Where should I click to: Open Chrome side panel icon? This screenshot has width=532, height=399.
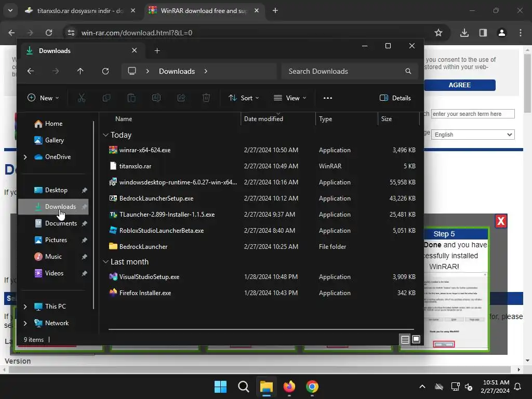click(x=483, y=33)
